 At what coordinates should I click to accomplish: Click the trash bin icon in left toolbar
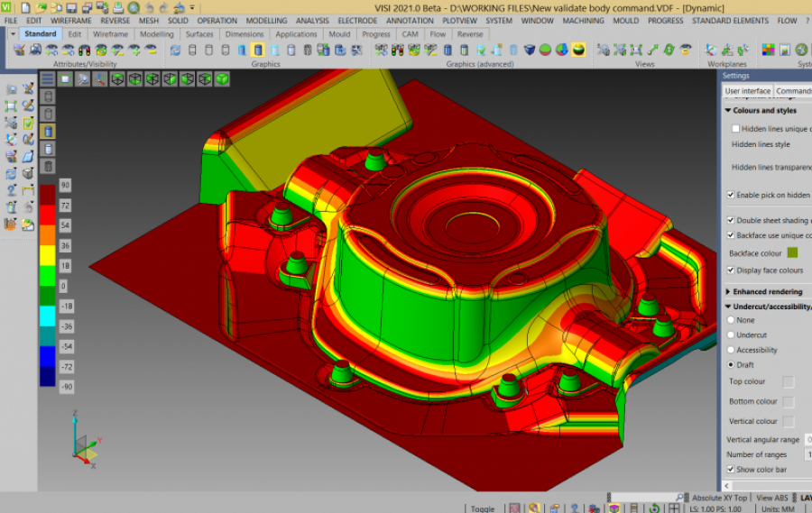click(x=11, y=207)
